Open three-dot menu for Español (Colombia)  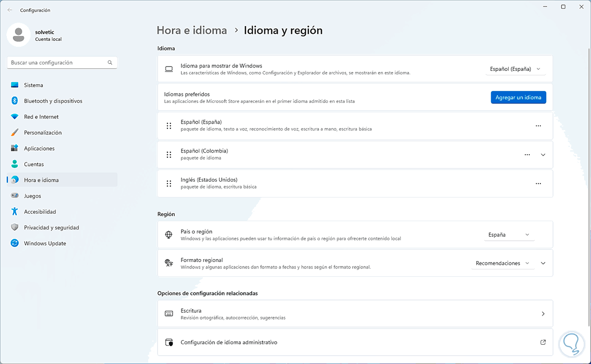(527, 155)
